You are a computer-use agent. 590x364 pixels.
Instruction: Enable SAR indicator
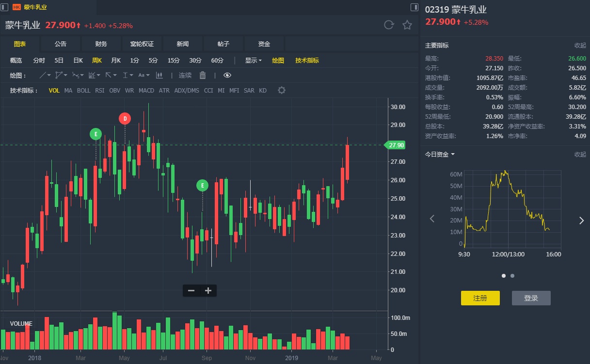coord(249,91)
